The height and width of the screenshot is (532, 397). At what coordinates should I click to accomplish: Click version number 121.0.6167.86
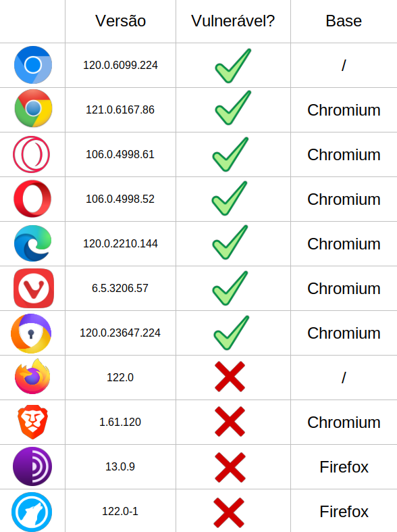coord(120,110)
